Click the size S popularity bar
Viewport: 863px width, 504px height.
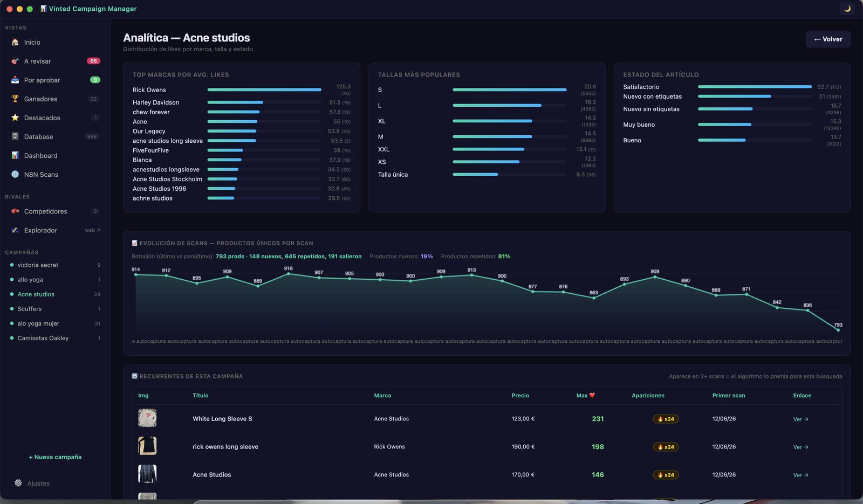coord(510,89)
